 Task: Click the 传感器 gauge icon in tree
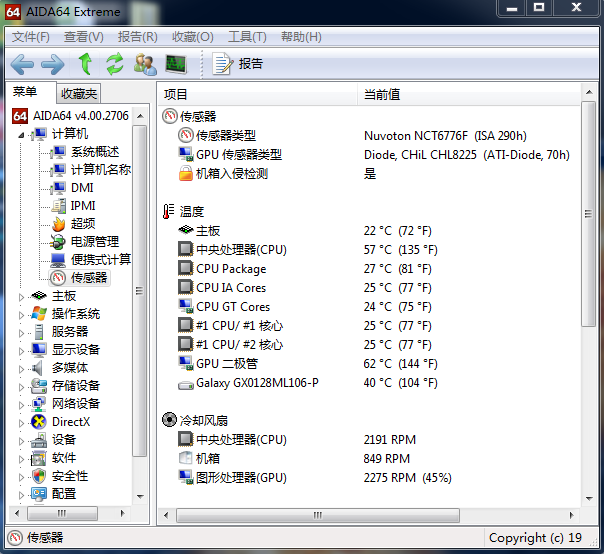(58, 278)
